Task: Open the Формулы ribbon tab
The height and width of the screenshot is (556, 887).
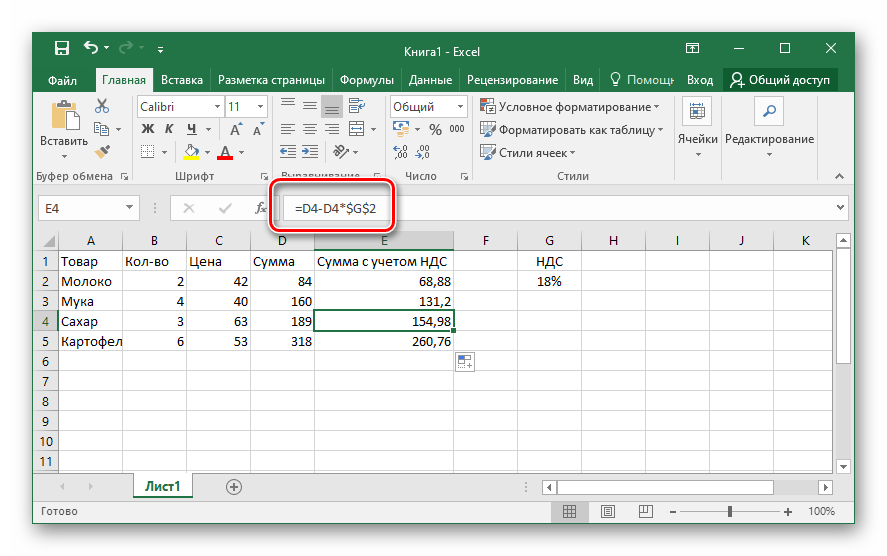Action: click(x=366, y=80)
